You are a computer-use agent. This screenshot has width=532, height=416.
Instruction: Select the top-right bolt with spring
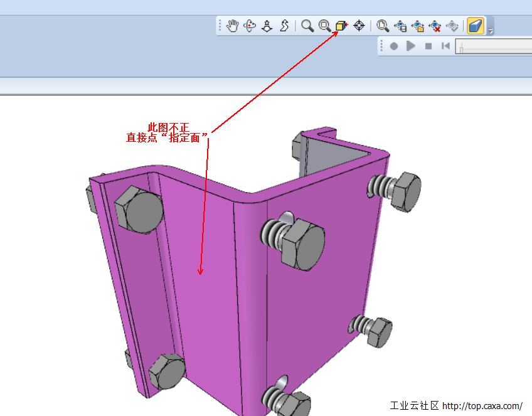tap(395, 191)
